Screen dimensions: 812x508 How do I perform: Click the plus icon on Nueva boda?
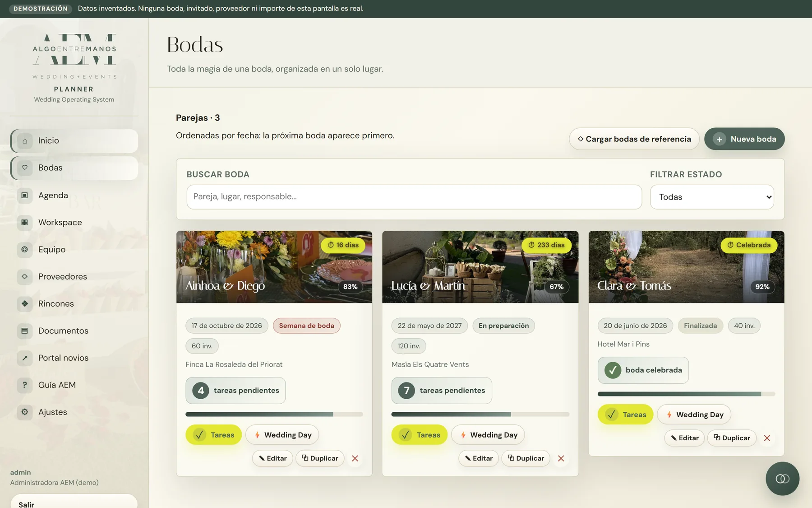pos(720,139)
